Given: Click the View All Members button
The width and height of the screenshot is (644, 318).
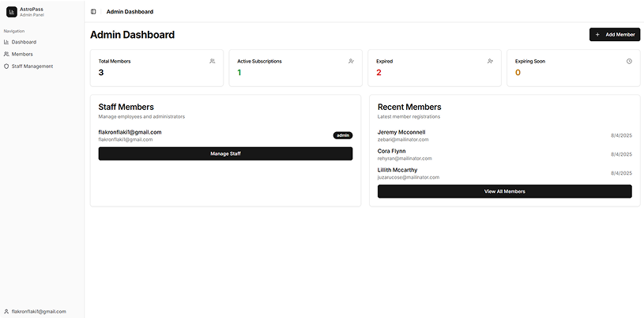Looking at the screenshot, I should coord(504,191).
